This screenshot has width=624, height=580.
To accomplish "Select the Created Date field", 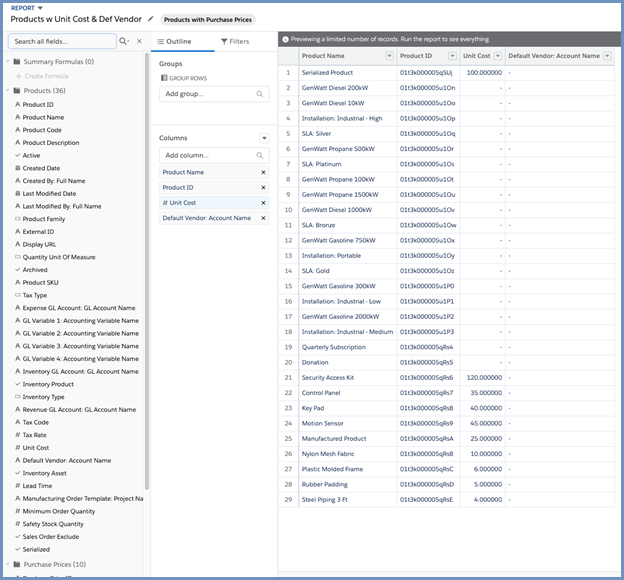I will (41, 168).
